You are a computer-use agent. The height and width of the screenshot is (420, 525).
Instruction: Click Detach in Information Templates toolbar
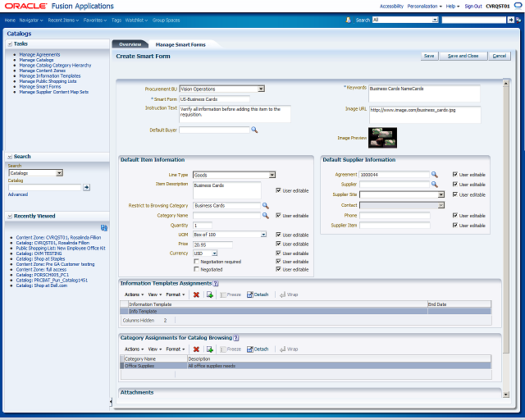pyautogui.click(x=258, y=294)
